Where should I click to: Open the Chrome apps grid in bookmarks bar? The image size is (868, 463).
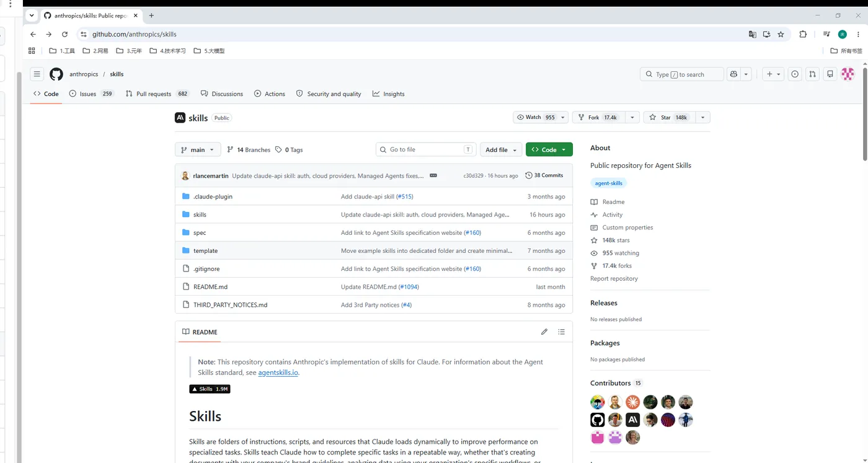pyautogui.click(x=32, y=51)
